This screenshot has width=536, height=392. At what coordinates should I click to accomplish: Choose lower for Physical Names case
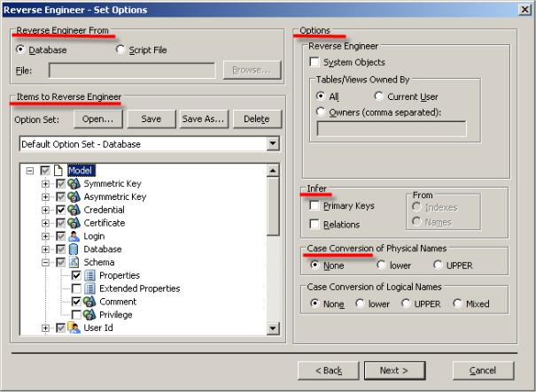coord(381,265)
